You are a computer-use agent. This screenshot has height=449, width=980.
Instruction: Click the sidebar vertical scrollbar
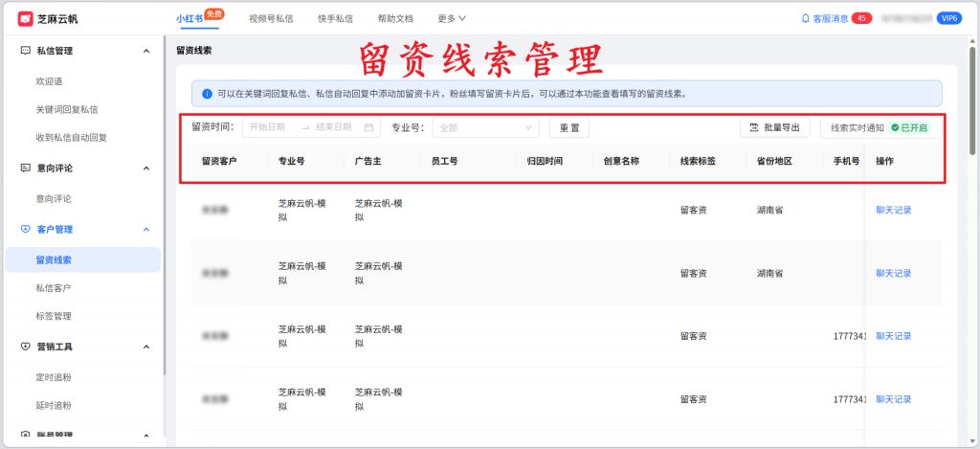point(165,207)
